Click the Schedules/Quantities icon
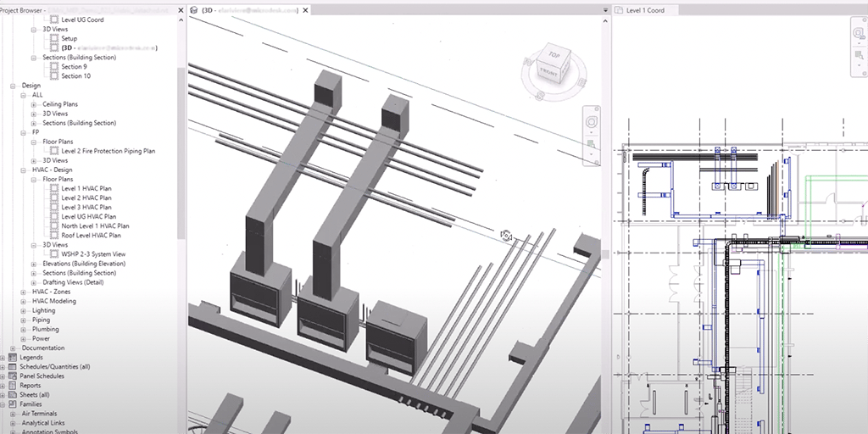This screenshot has width=868, height=434. click(12, 366)
